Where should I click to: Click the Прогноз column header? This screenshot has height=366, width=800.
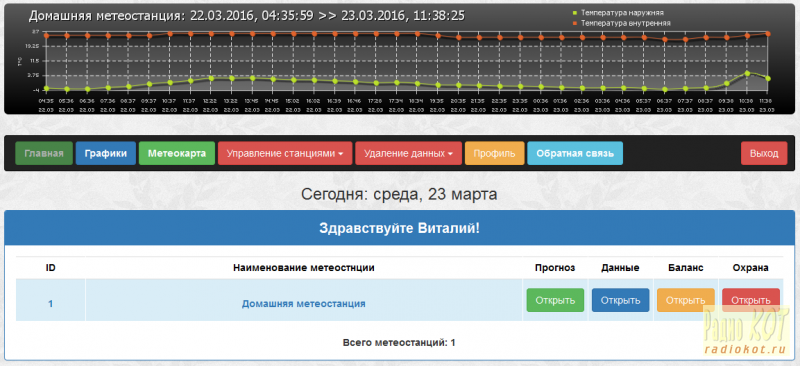pyautogui.click(x=555, y=268)
